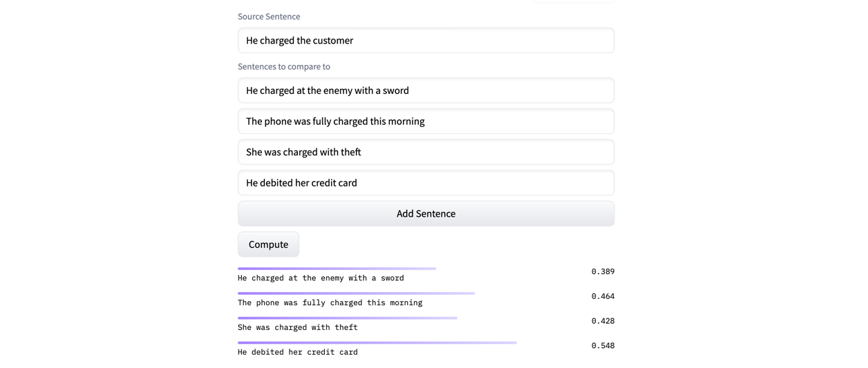Select the 'phone was fully charged' text field

pyautogui.click(x=426, y=122)
